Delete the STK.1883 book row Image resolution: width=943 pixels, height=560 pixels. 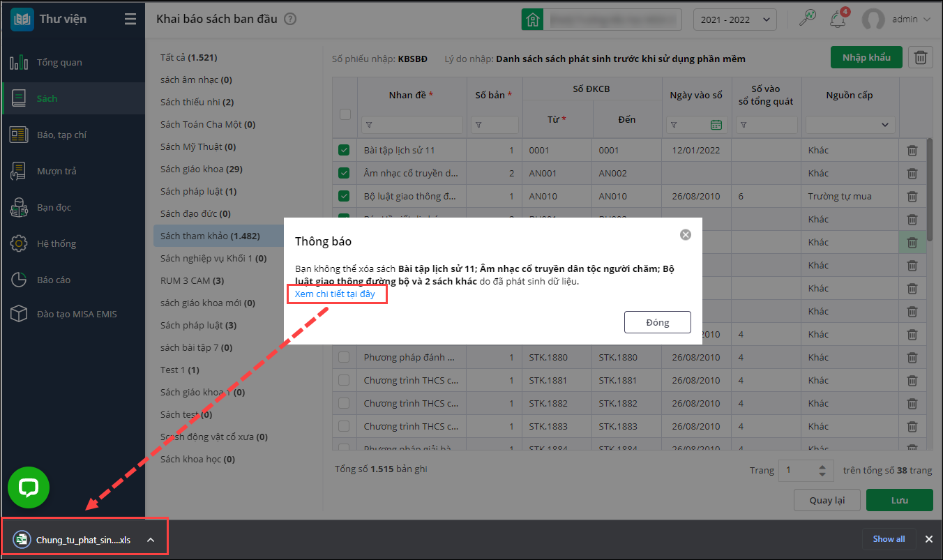[912, 426]
